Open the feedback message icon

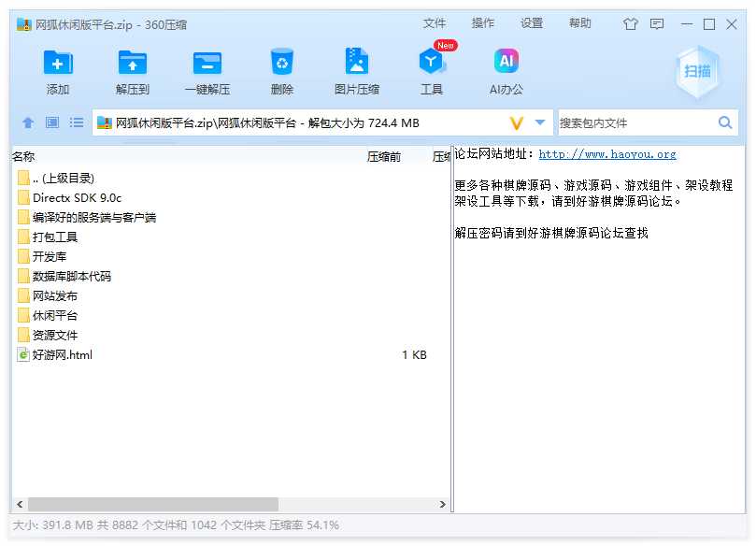coord(657,23)
